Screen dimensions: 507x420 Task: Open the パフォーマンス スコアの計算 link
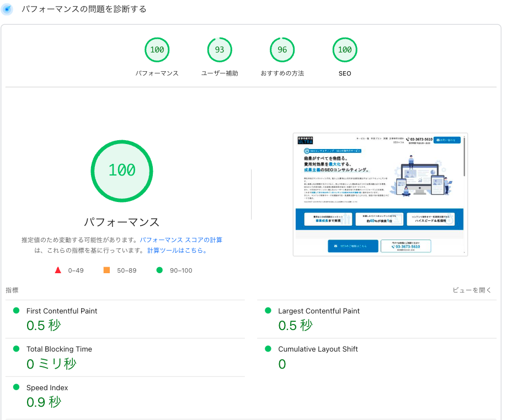181,240
